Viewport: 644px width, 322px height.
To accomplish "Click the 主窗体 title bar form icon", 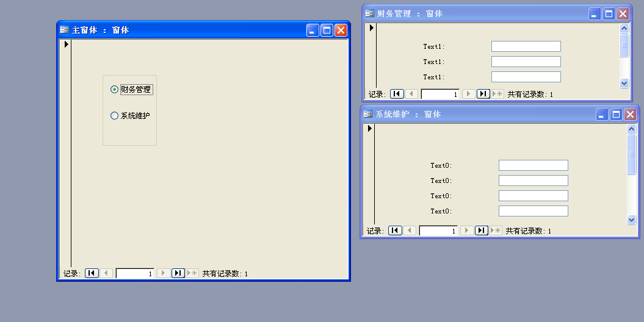I will tap(64, 30).
